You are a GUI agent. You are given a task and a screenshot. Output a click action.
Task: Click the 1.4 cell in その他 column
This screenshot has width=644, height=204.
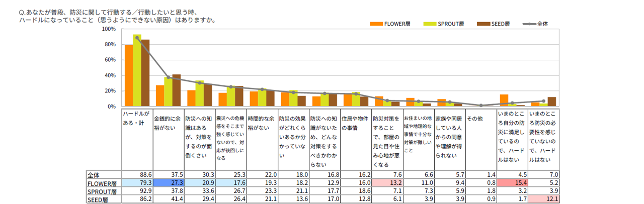480,175
